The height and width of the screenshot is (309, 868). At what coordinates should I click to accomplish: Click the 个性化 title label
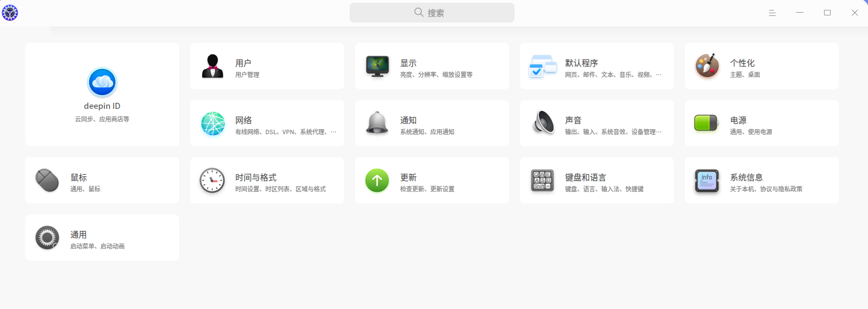point(742,63)
